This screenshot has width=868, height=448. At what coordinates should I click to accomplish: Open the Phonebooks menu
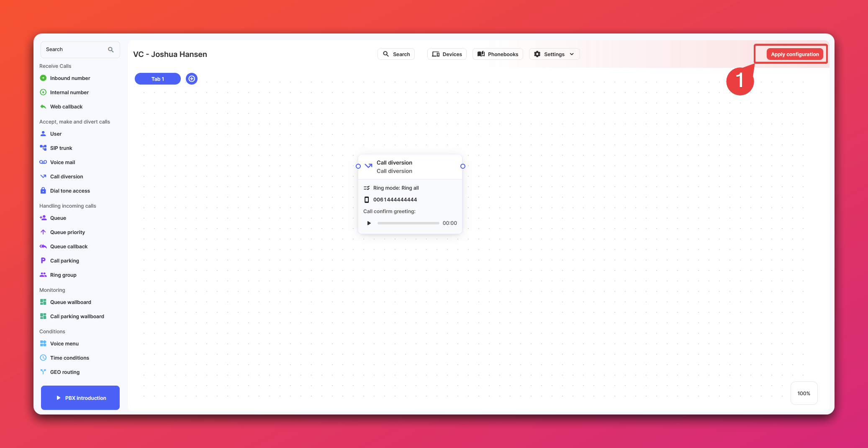coord(498,54)
